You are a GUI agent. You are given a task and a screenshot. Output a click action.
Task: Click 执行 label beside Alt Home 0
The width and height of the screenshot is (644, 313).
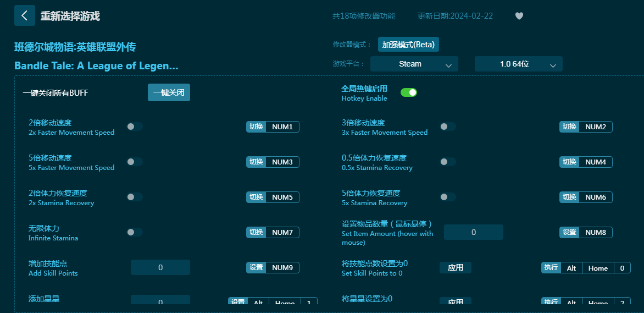point(551,268)
